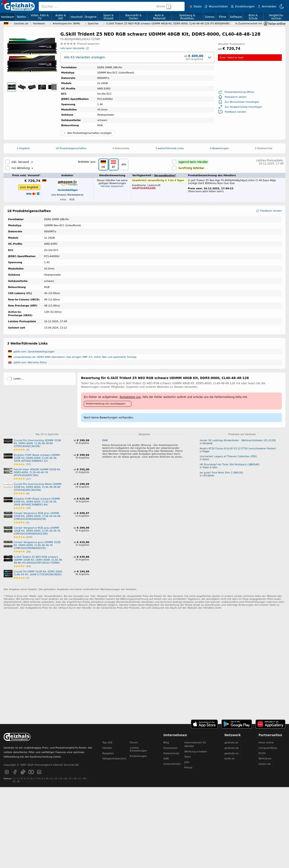Enable the inkl. Versand checkbox
289x868 pixels.
pyautogui.click(x=7, y=162)
